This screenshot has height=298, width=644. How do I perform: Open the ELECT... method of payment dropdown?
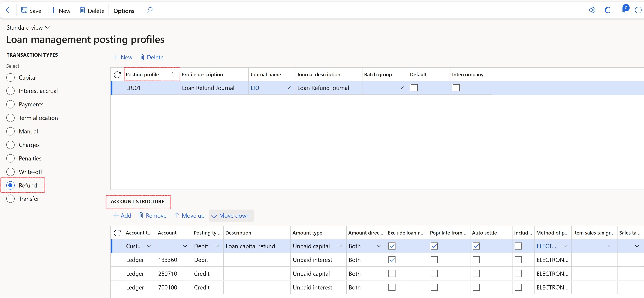click(565, 246)
